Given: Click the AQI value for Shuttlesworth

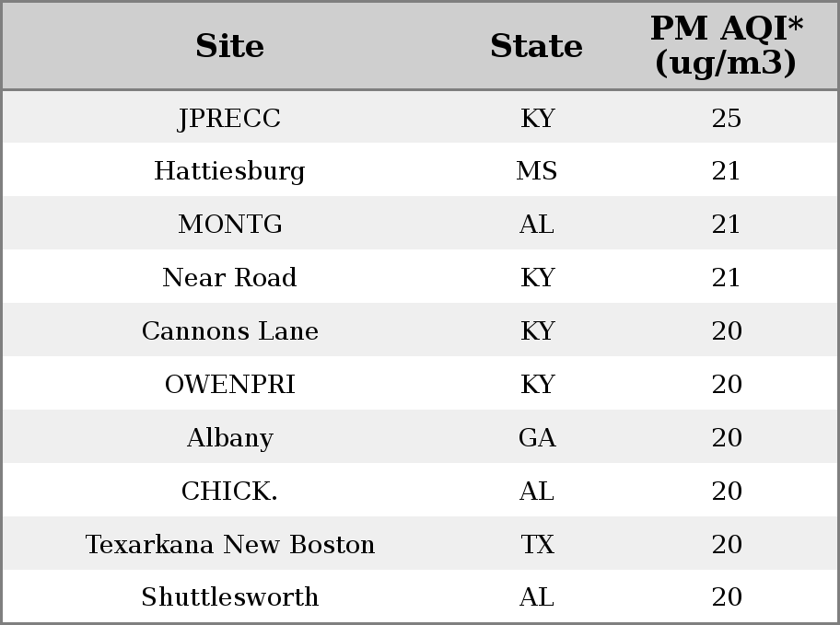Looking at the screenshot, I should [727, 596].
